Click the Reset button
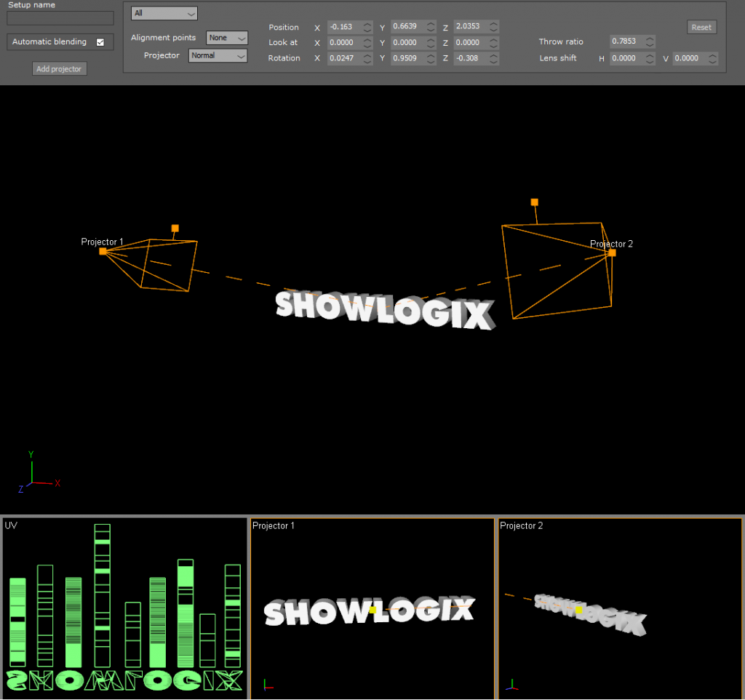The image size is (745, 700). pyautogui.click(x=701, y=28)
